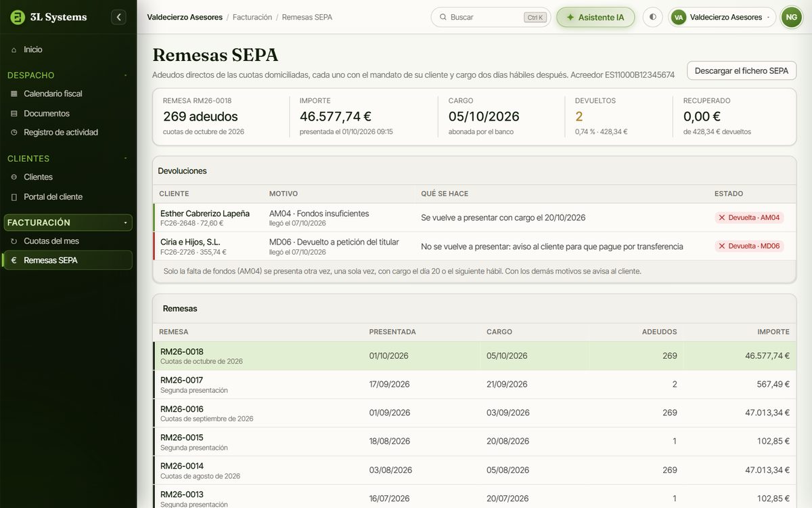This screenshot has height=508, width=812.
Task: Click the magnifier icon in search box
Action: click(443, 17)
